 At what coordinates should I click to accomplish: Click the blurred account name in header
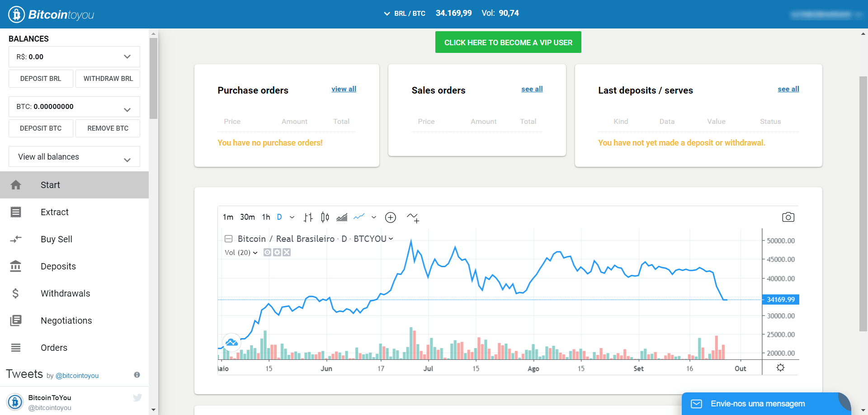pyautogui.click(x=821, y=14)
